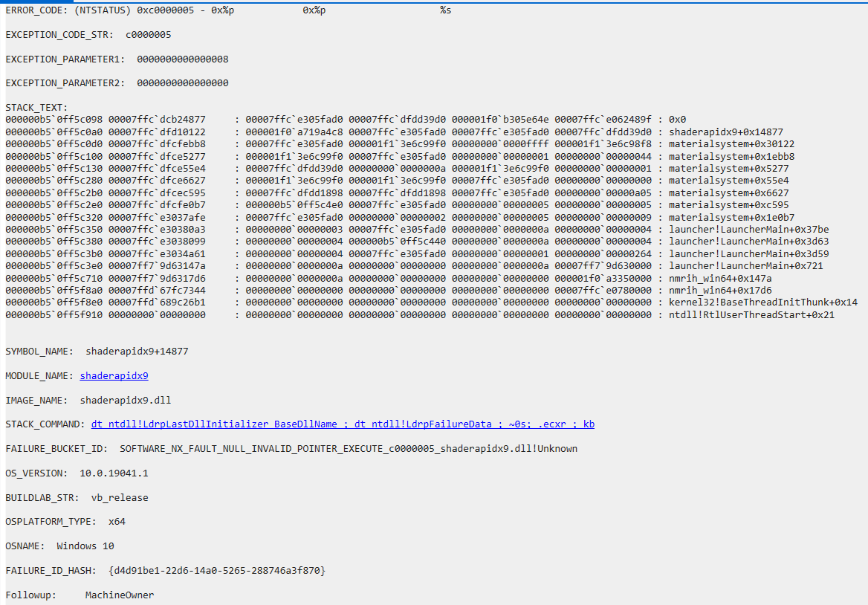The image size is (868, 605).
Task: Select the nmrih_win64+0x147a frame
Action: coord(720,278)
